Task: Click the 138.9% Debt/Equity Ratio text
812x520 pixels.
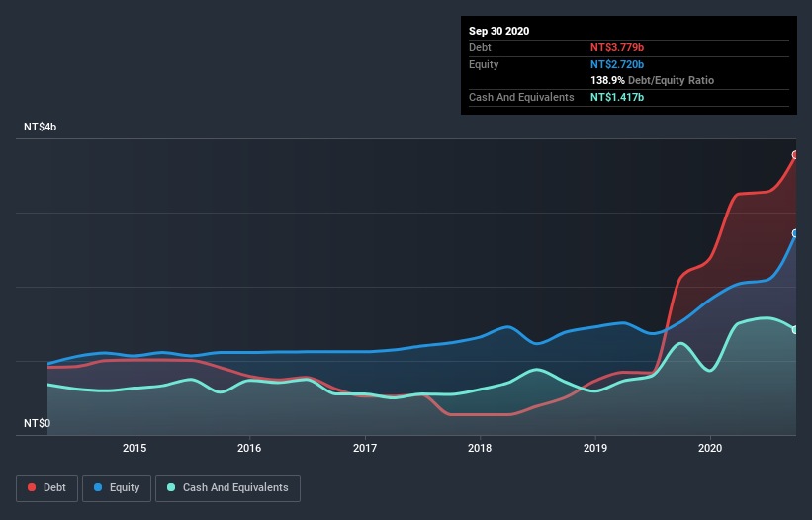Action: pos(653,80)
